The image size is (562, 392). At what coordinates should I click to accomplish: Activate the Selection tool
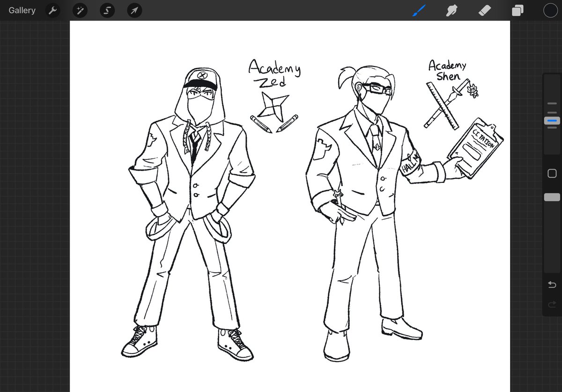tap(107, 10)
